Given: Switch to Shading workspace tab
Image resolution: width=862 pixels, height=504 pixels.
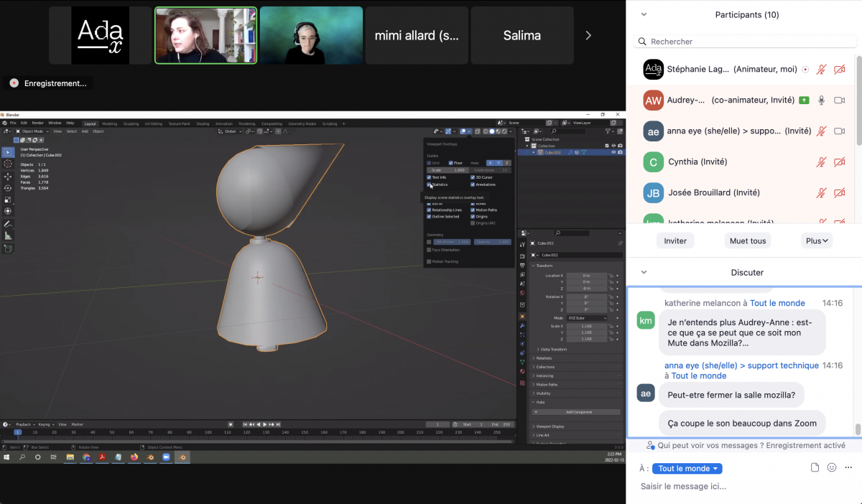Looking at the screenshot, I should point(203,123).
